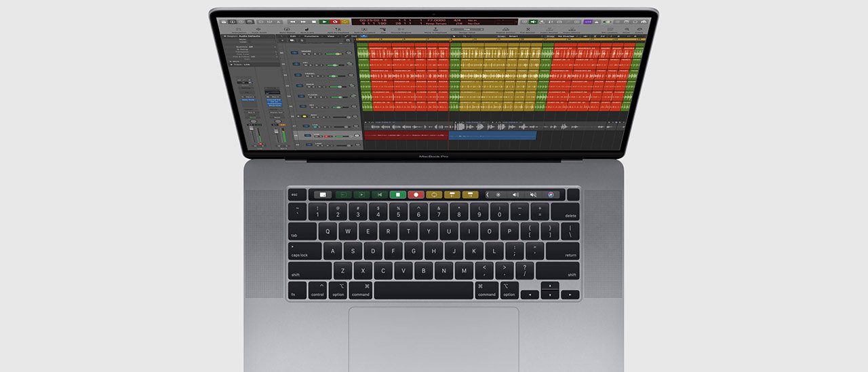Tap the green Stop button on the Touch Bar
This screenshot has width=868, height=372.
click(x=398, y=194)
